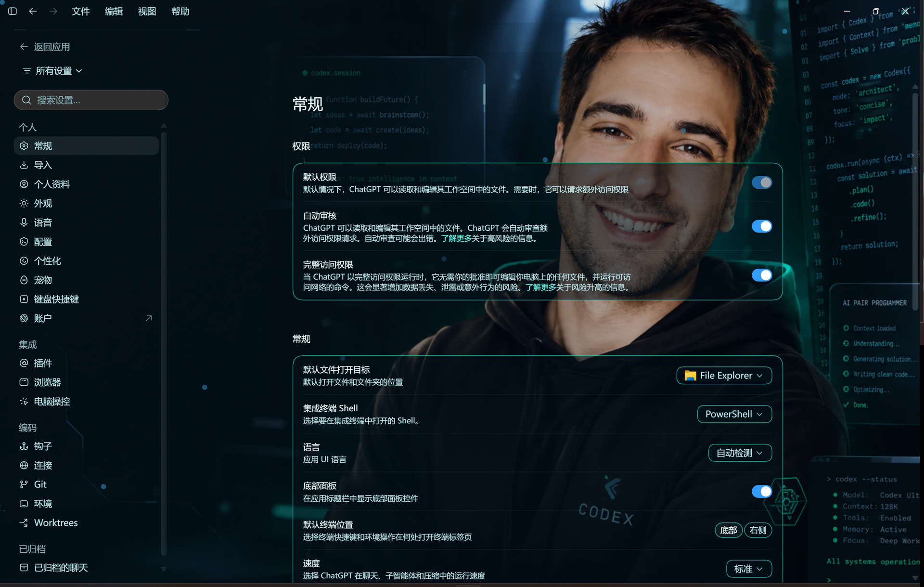Select 个性化 in the settings sidebar
Screen dimensions: 924x587
tap(86, 261)
